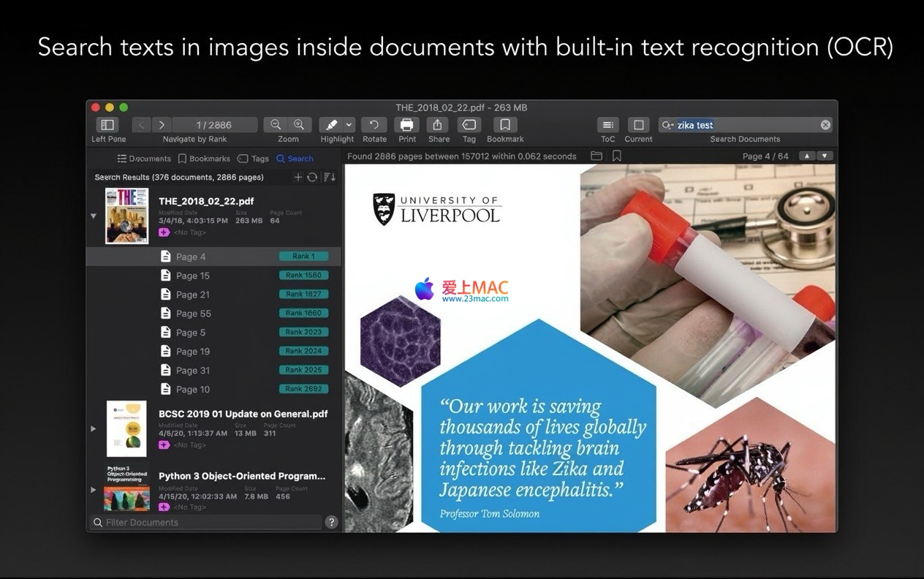The width and height of the screenshot is (924, 579).
Task: Open the Highlight color dropdown arrow
Action: point(349,125)
